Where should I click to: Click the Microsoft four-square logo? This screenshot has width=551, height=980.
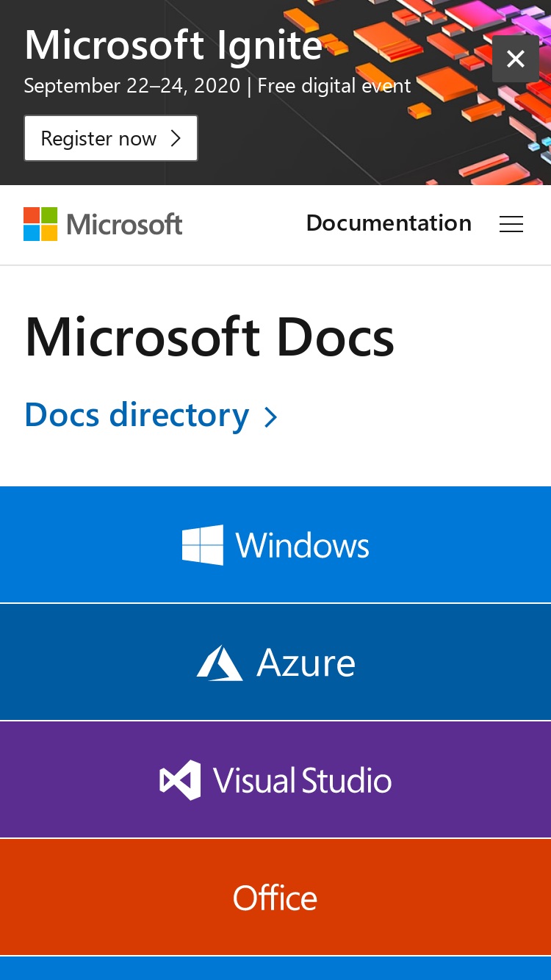[40, 224]
